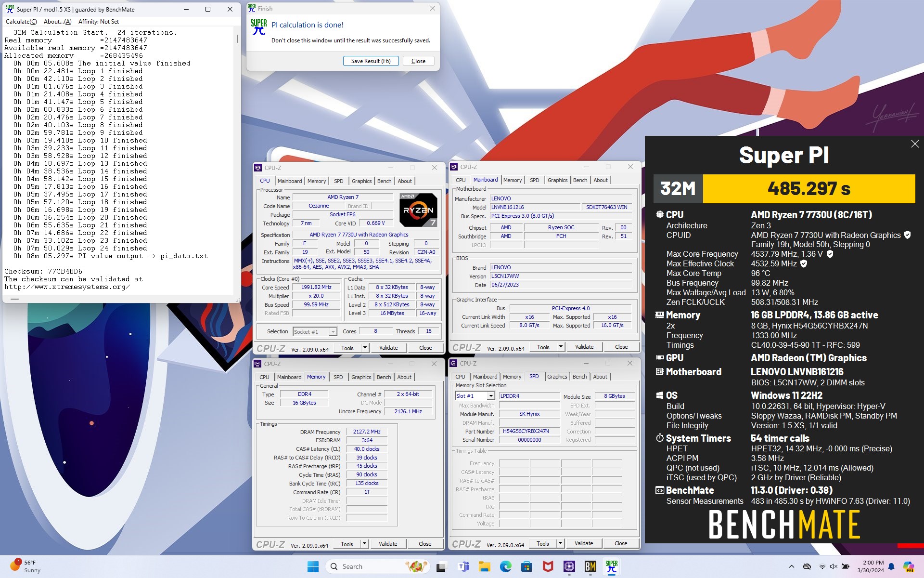Open Memory tab in CPU-Z Motherboard window
This screenshot has height=578, width=924.
point(513,180)
